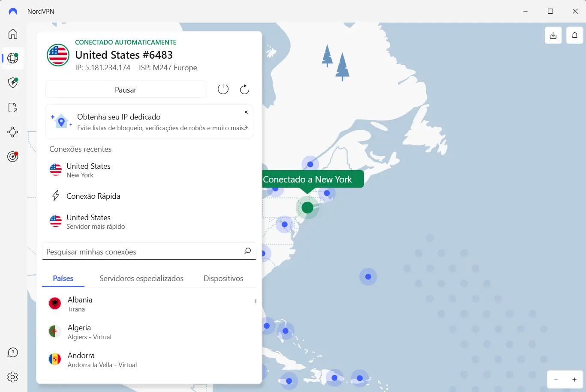Screen dimensions: 586x392
Task: Switch to the Dispositivos tab
Action: click(223, 278)
